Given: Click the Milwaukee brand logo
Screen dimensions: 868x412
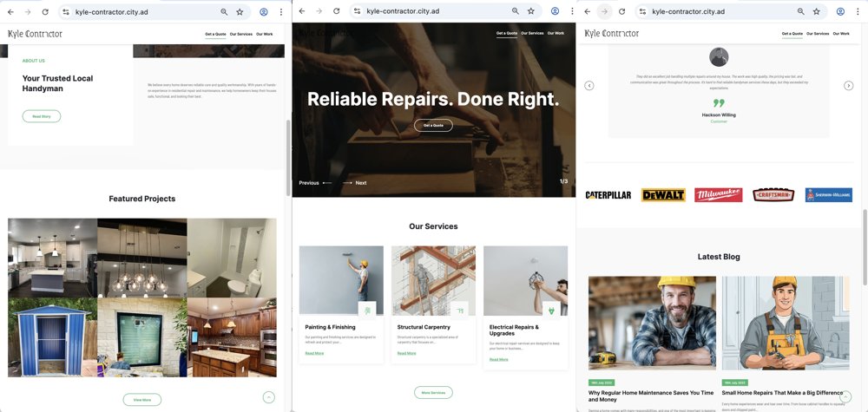Looking at the screenshot, I should pyautogui.click(x=718, y=195).
